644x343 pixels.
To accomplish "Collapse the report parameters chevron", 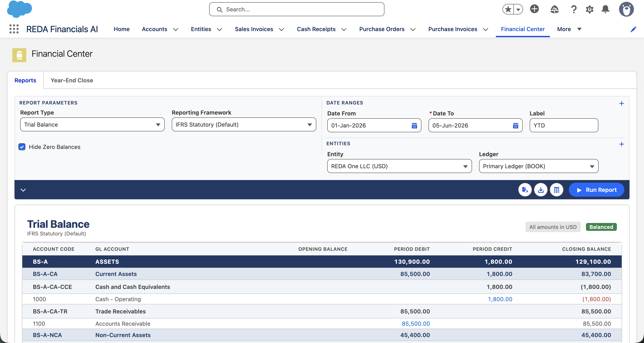I will [x=23, y=190].
